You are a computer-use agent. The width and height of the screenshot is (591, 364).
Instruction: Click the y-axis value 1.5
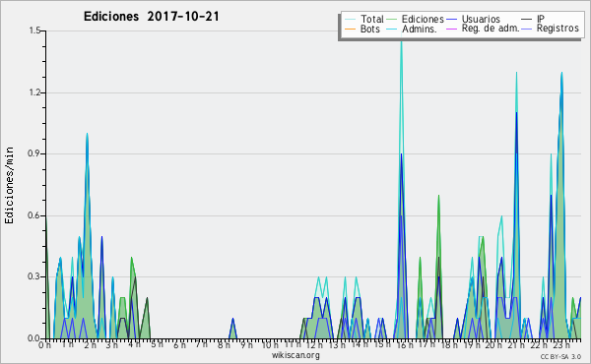[x=34, y=30]
